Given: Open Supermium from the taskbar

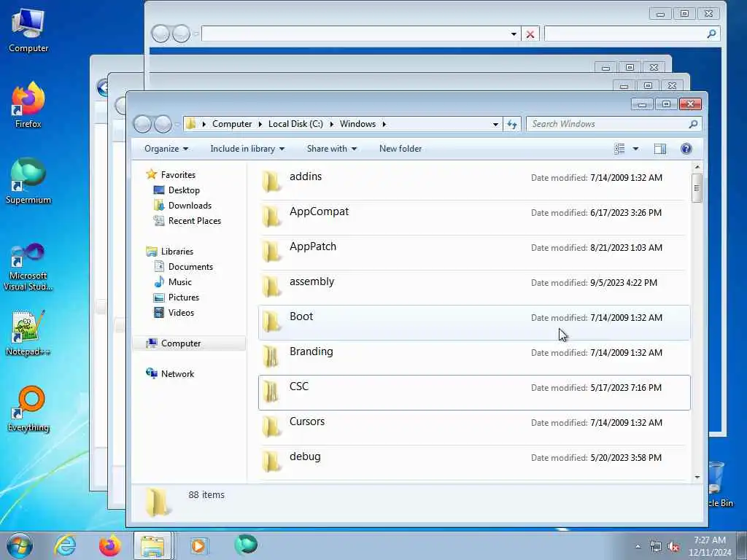Looking at the screenshot, I should (x=246, y=545).
